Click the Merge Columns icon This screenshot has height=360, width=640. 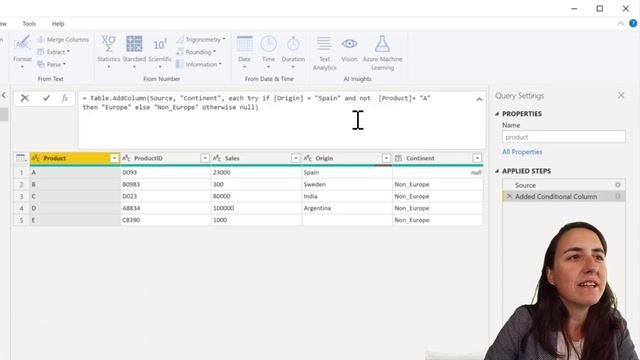[x=41, y=40]
